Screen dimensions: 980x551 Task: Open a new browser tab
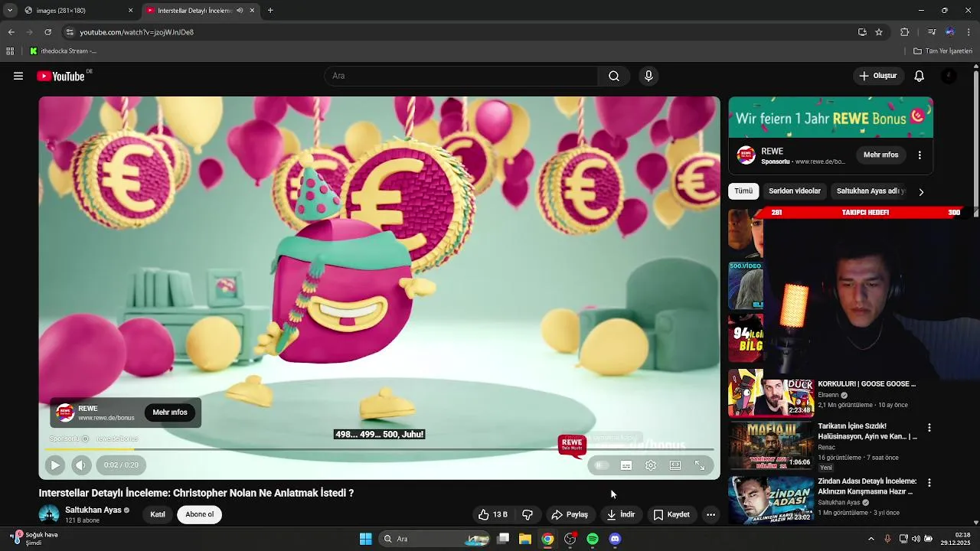coord(270,11)
